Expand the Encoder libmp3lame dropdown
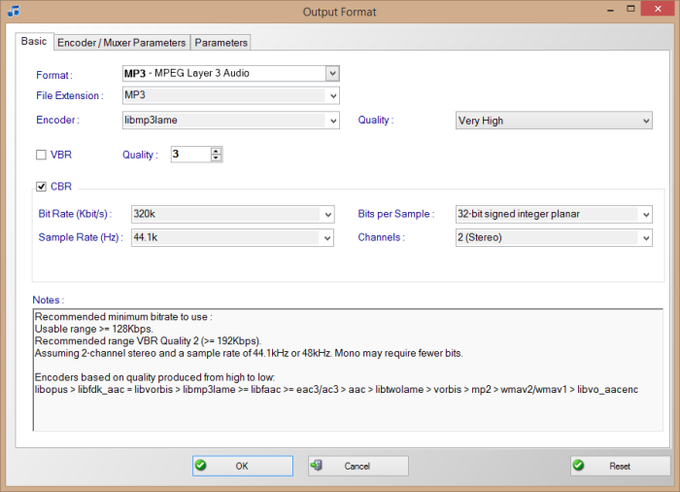This screenshot has width=680, height=492. [x=333, y=121]
